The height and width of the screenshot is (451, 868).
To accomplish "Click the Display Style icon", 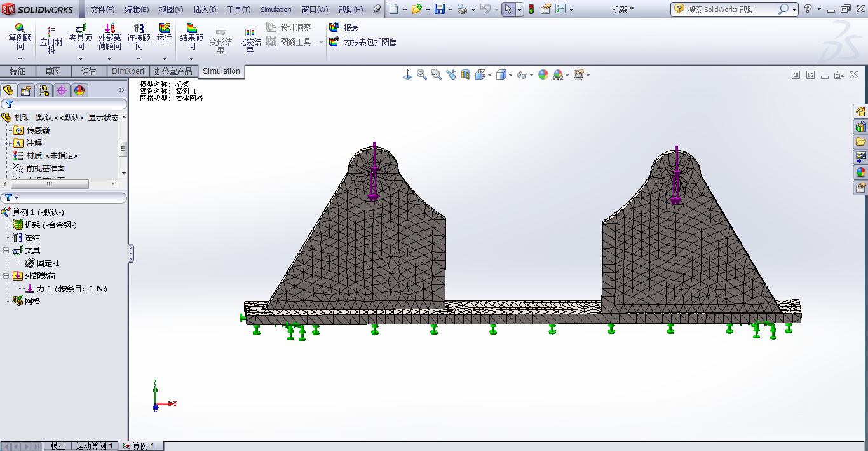I will pos(501,75).
